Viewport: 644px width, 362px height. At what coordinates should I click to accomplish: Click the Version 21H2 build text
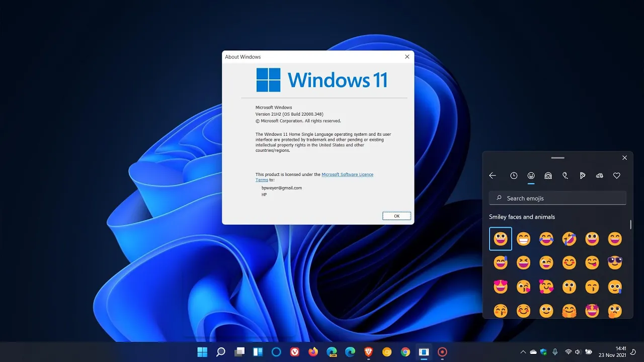pos(289,114)
